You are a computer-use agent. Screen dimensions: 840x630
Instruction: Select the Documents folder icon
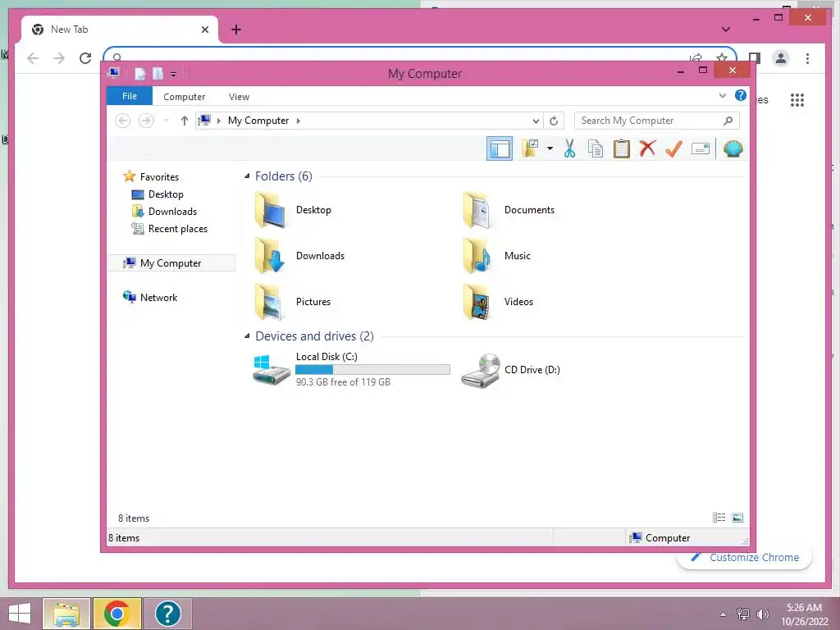tap(477, 210)
